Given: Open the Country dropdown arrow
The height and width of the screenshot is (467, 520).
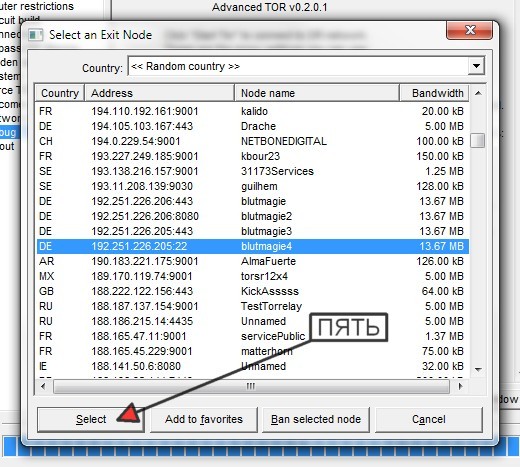Looking at the screenshot, I should [476, 66].
